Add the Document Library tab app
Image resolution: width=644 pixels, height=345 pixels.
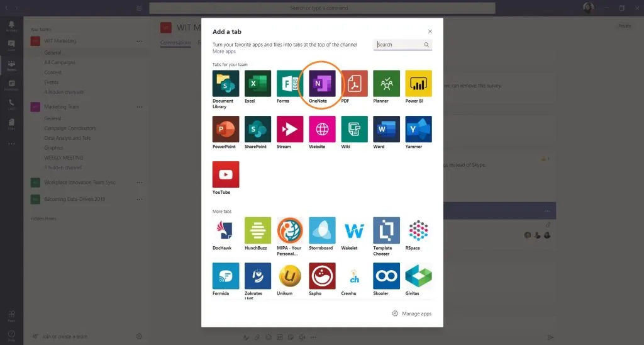coord(226,84)
